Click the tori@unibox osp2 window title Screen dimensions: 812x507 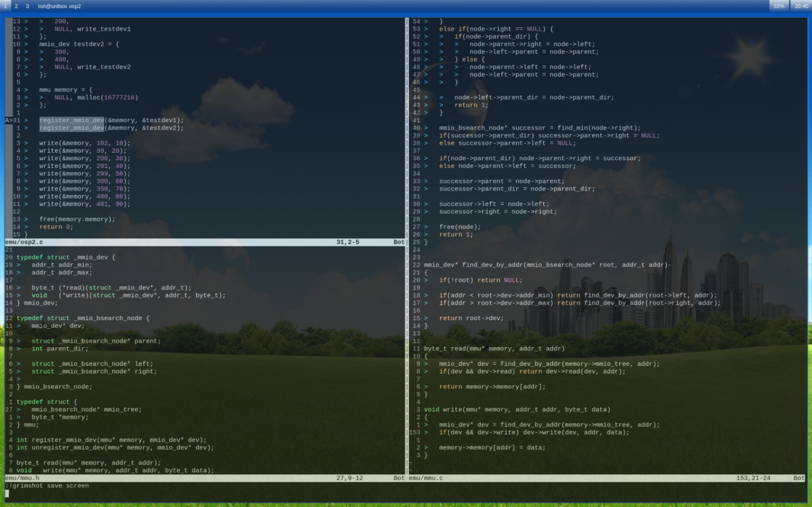click(x=59, y=6)
